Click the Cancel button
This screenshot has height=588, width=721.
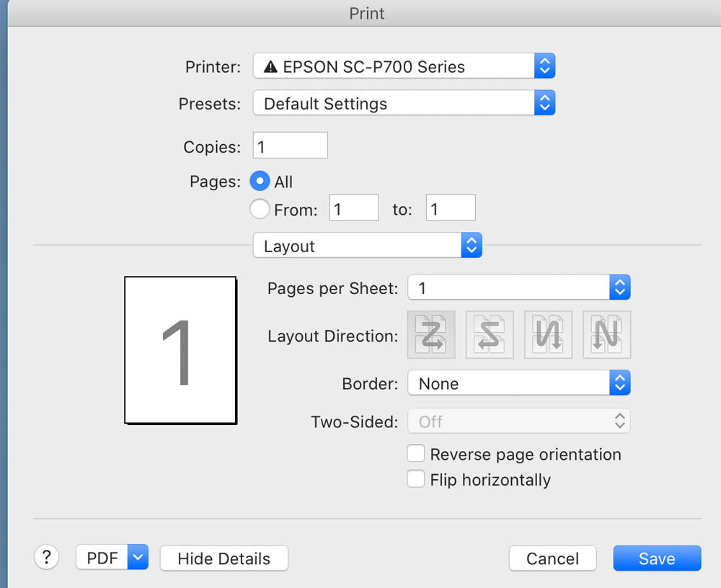tap(552, 558)
